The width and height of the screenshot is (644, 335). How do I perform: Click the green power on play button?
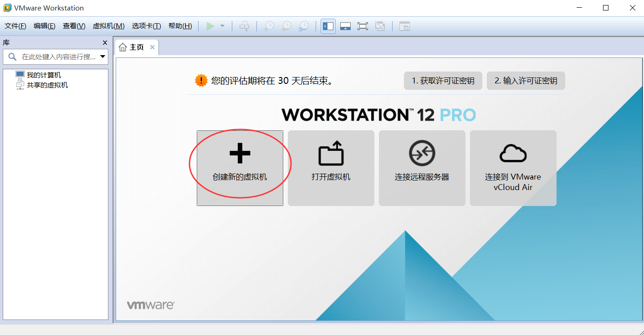pos(210,26)
